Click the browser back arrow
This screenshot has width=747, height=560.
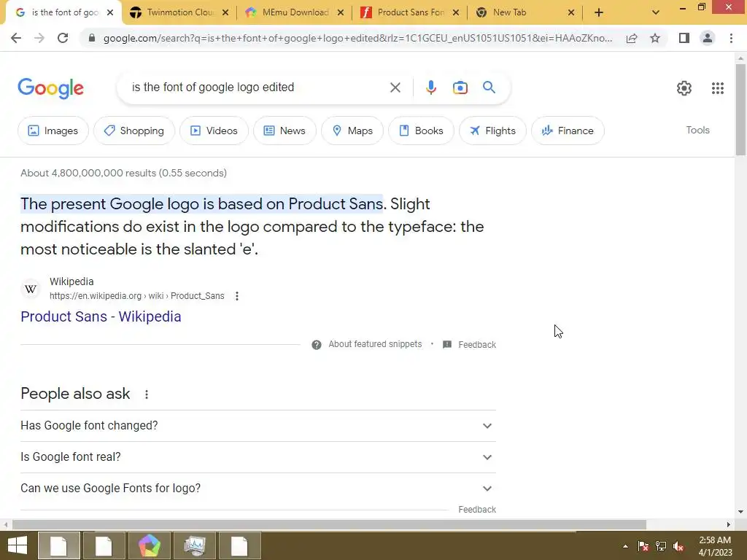pos(16,38)
